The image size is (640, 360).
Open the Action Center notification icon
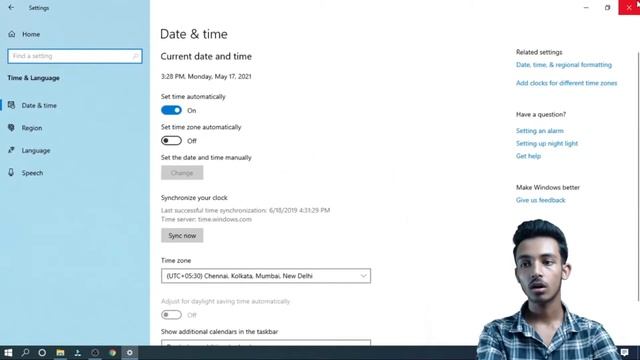624,352
